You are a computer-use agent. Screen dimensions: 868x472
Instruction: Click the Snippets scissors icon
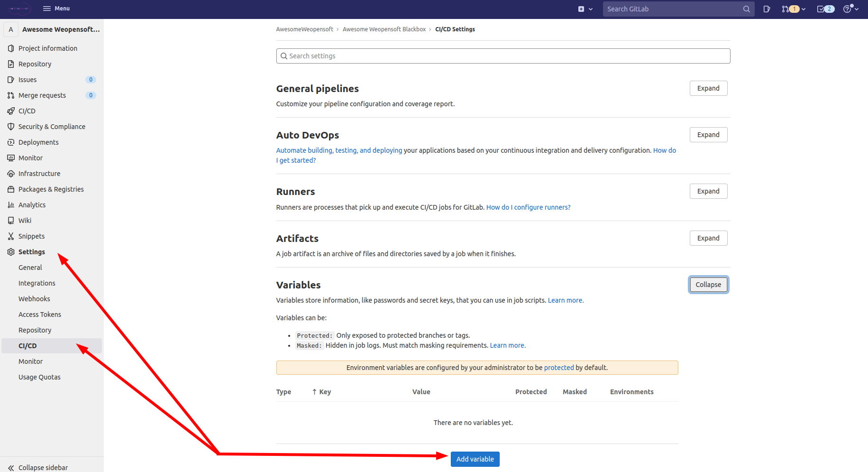(11, 236)
